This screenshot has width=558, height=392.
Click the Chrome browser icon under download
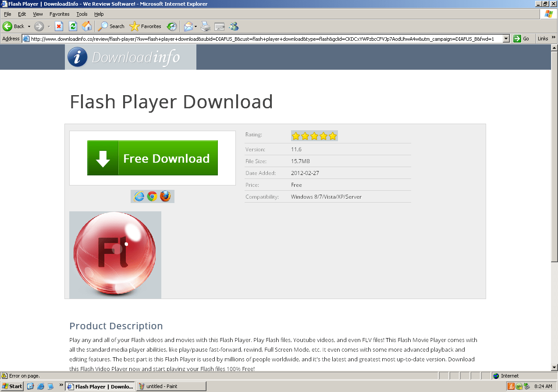pyautogui.click(x=152, y=196)
